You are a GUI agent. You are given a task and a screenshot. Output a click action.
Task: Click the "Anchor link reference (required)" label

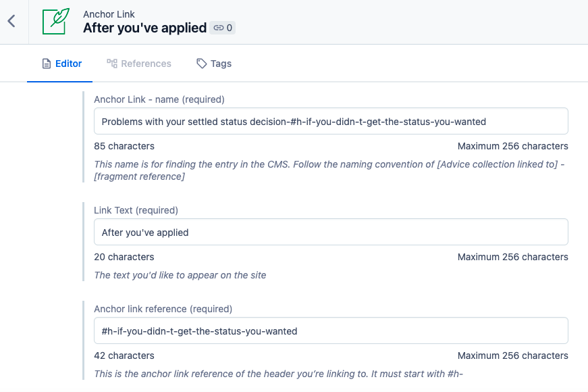coord(163,309)
